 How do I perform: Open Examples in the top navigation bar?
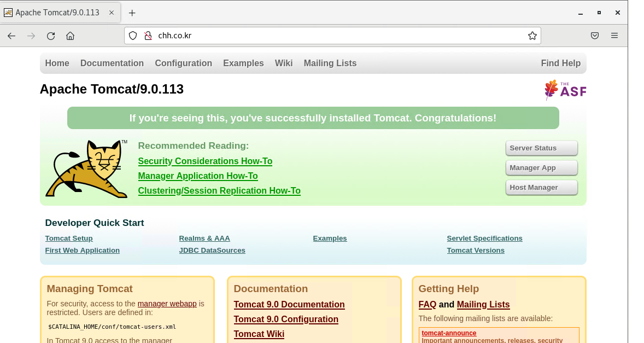point(244,63)
